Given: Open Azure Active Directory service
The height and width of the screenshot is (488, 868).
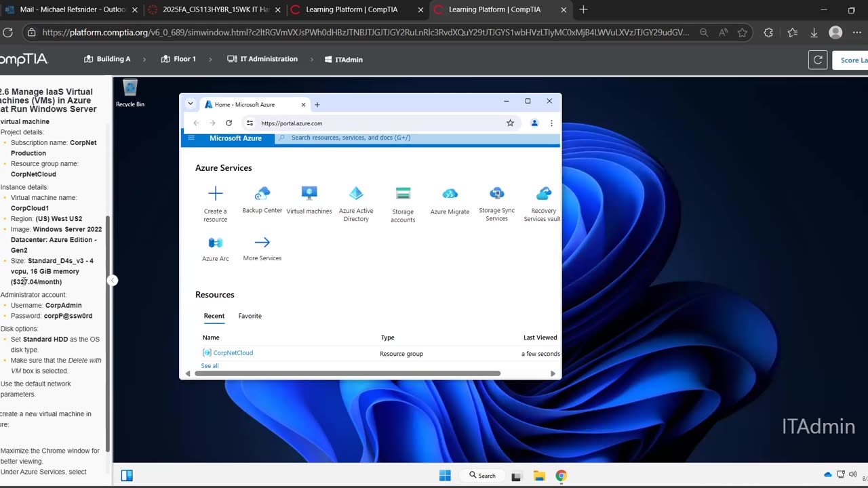Looking at the screenshot, I should click(356, 204).
